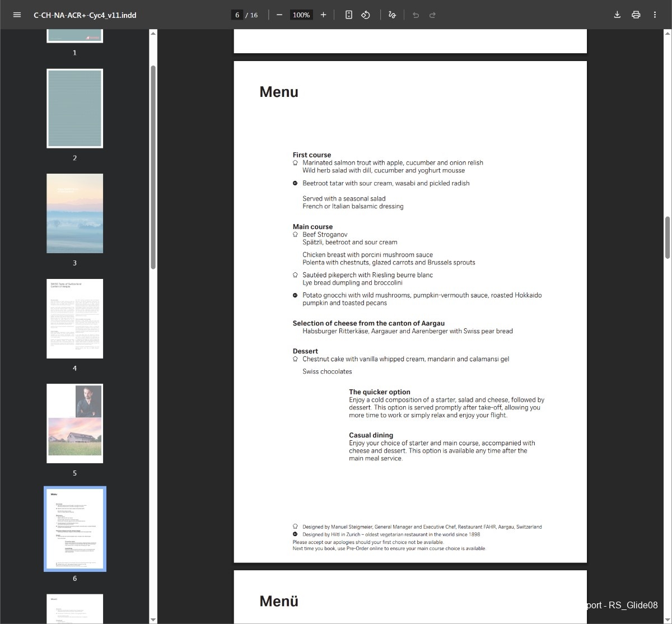Image resolution: width=672 pixels, height=624 pixels.
Task: Zoom out of the document
Action: click(x=279, y=15)
